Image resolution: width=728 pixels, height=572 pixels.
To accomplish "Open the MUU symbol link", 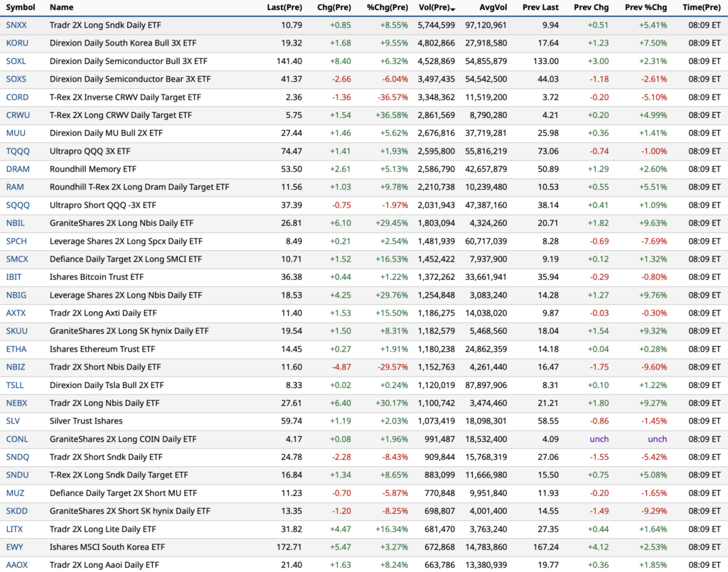I will [16, 133].
